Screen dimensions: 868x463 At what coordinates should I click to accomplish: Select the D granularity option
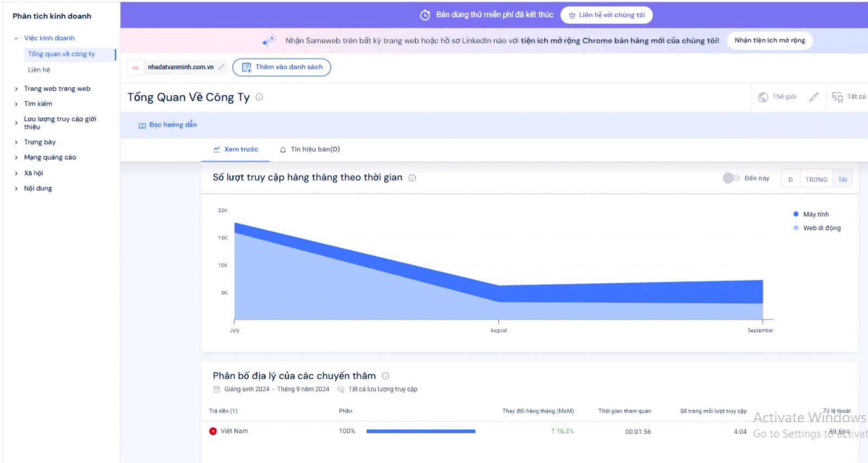tap(790, 179)
